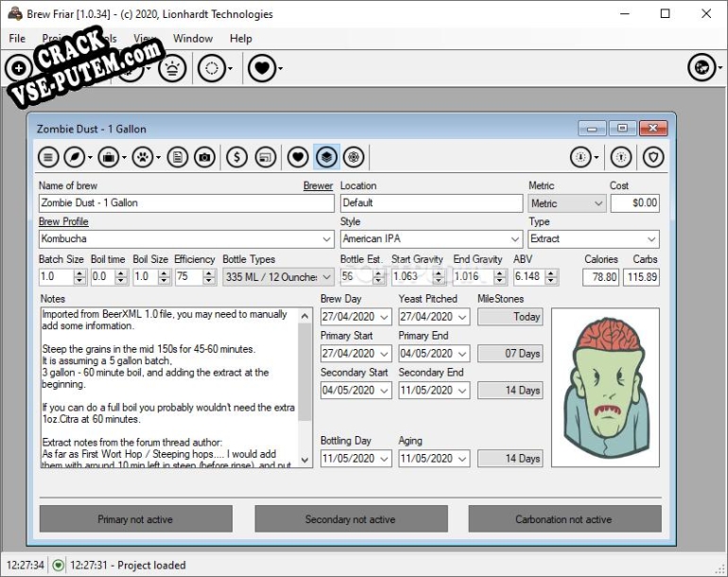Image resolution: width=728 pixels, height=577 pixels.
Task: Click the briefcase icon in the brew toolbar
Action: point(109,157)
